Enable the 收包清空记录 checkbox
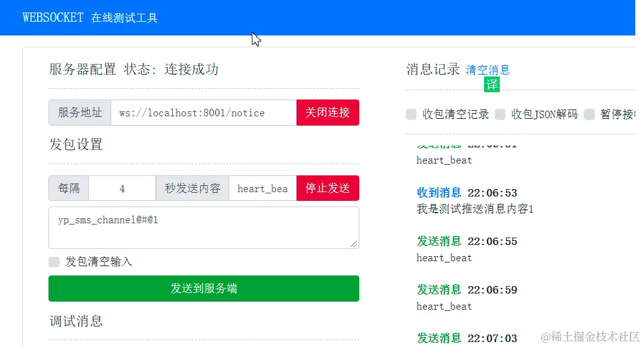This screenshot has width=644, height=347. 411,114
